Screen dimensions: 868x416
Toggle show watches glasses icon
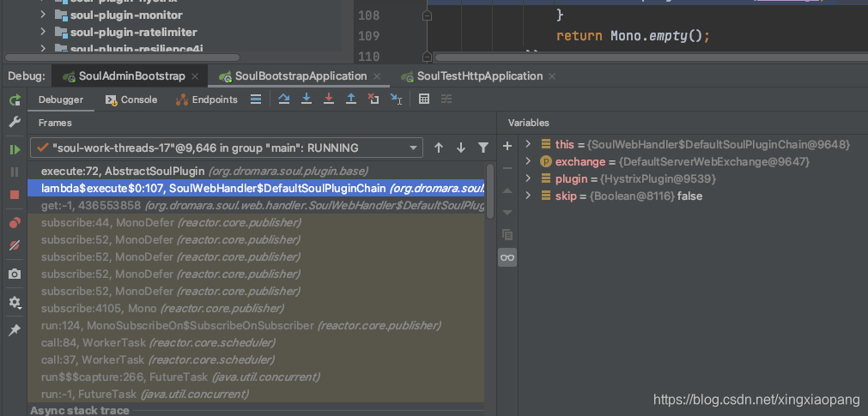507,257
